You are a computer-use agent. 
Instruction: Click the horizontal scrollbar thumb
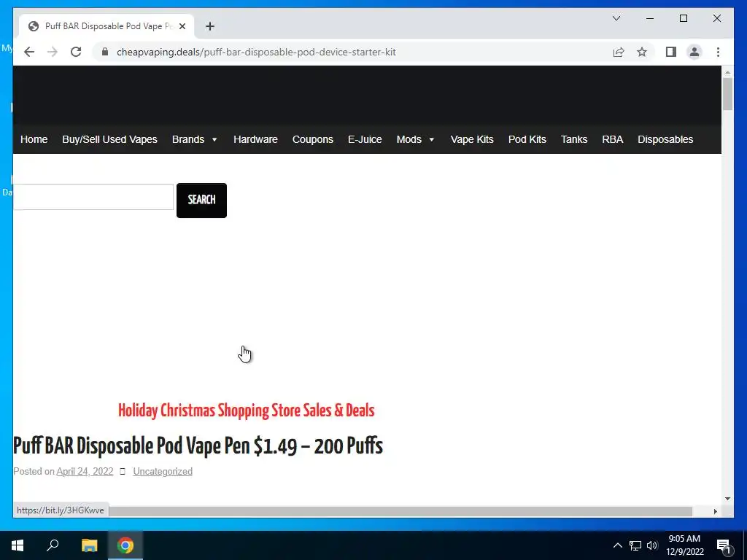coord(400,511)
